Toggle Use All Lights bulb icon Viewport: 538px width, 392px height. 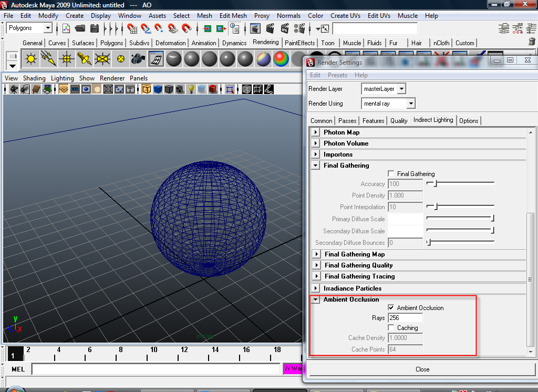point(191,89)
